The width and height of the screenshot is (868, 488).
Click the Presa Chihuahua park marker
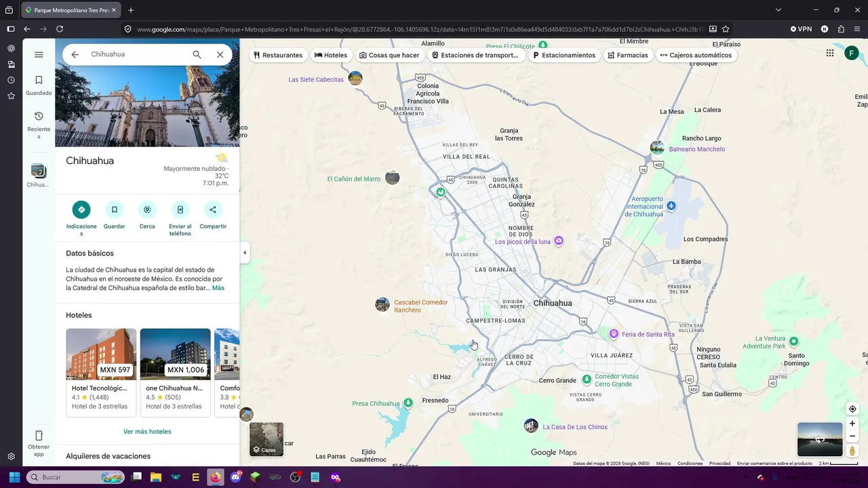tap(408, 403)
